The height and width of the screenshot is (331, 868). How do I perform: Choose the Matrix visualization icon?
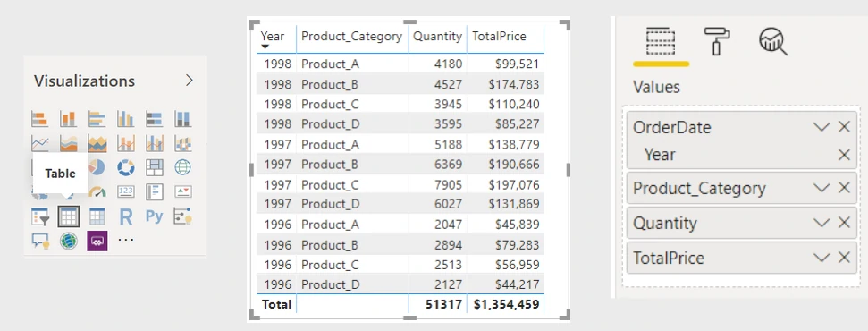(97, 216)
